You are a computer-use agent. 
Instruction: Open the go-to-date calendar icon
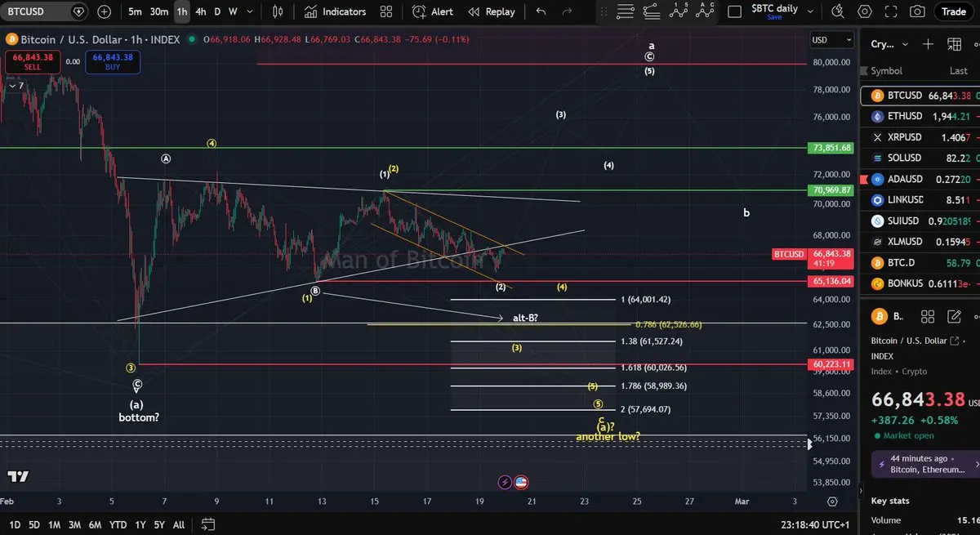[x=208, y=524]
